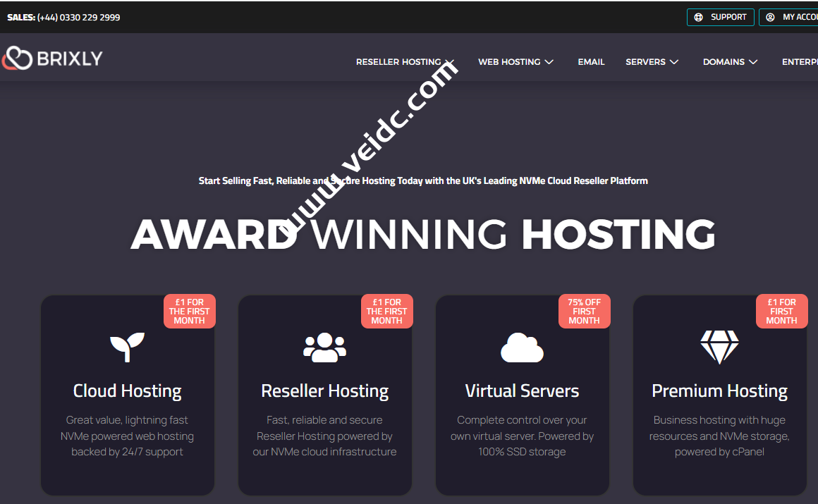Screen dimensions: 818x504
Task: Expand the Domains dropdown chevron
Action: (x=753, y=62)
